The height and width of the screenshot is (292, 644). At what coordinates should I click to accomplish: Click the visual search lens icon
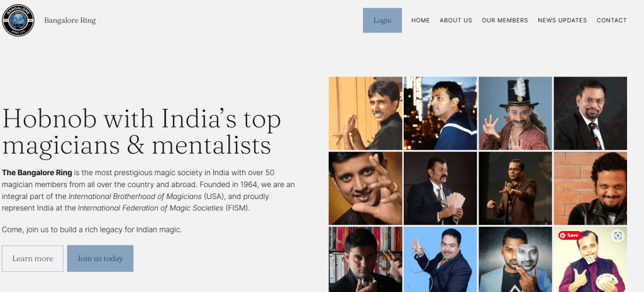point(618,235)
